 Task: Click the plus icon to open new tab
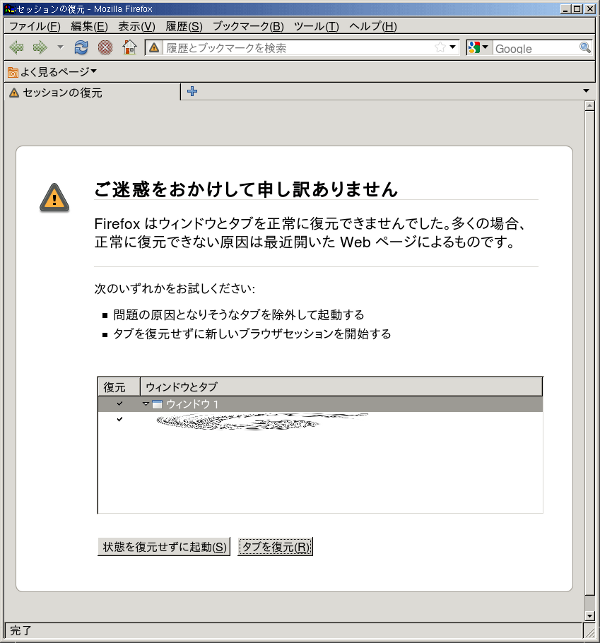(x=192, y=91)
